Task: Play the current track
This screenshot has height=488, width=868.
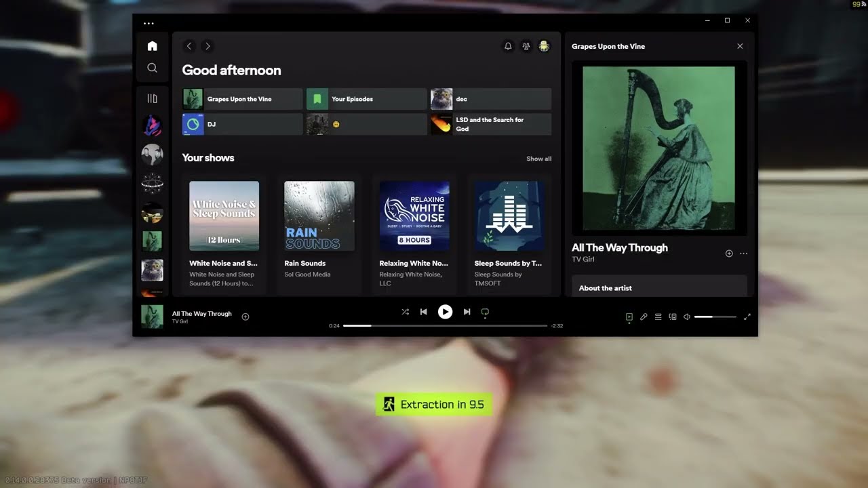Action: tap(445, 312)
